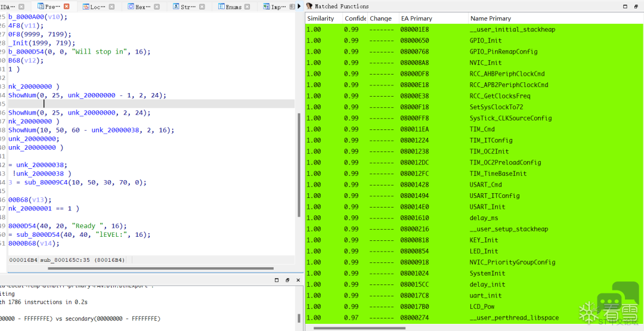
Task: Open the Strings tab icon
Action: coord(176,7)
